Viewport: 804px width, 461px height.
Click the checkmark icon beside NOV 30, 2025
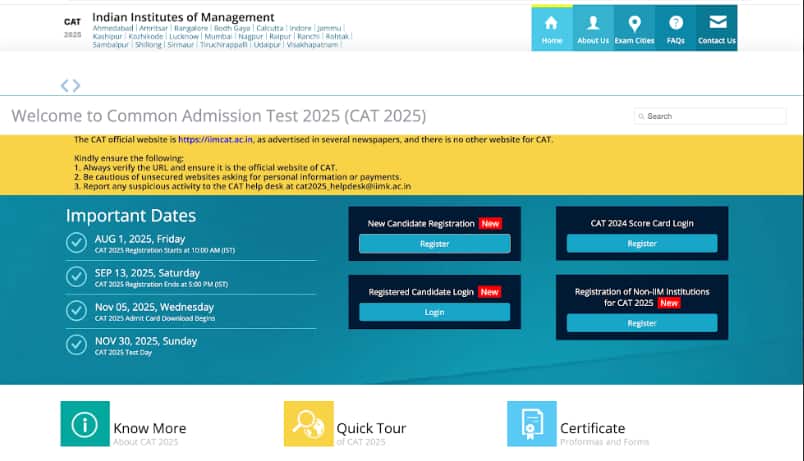coord(76,345)
